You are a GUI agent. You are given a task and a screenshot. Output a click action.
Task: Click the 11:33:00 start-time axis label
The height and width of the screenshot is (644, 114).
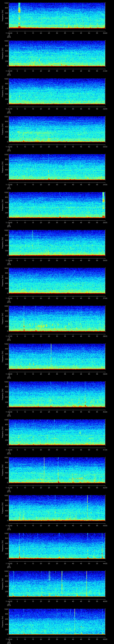click(x=9, y=184)
